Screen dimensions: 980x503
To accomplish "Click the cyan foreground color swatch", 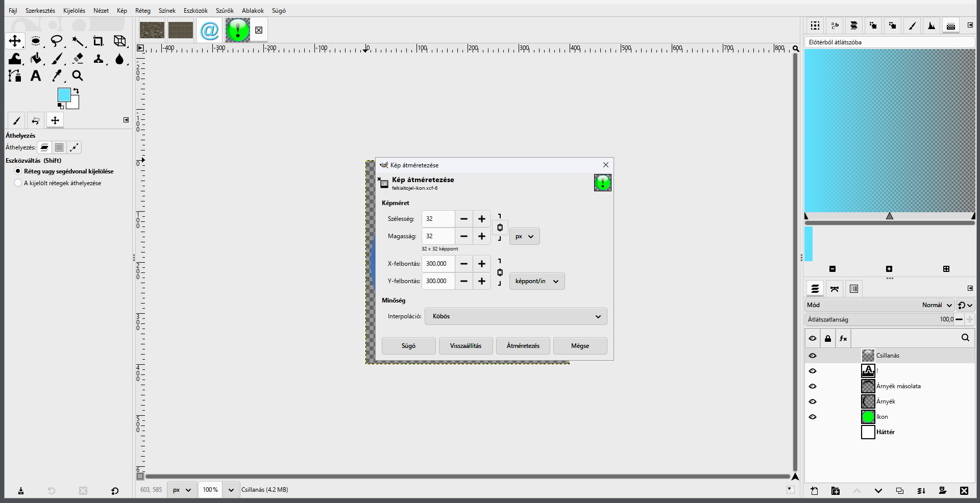I will pos(64,94).
